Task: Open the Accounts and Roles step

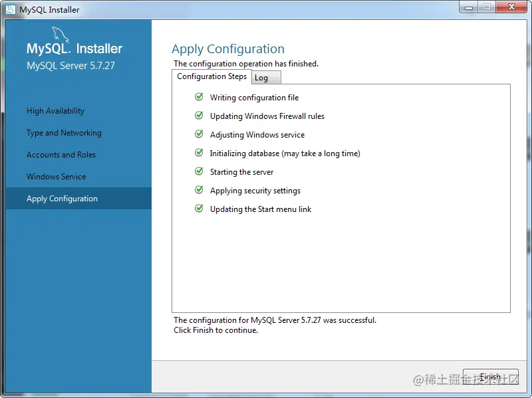Action: tap(61, 155)
